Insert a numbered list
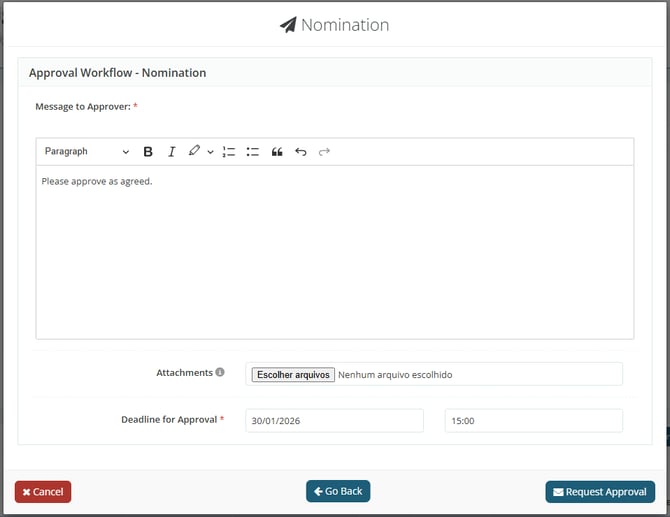Screen dimensions: 670x517 point(229,152)
